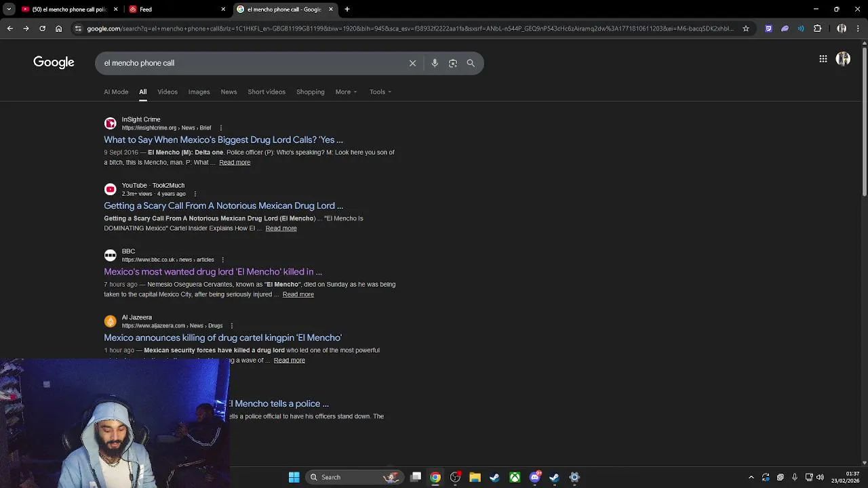
Task: Open Xbox app from taskbar
Action: point(515,477)
